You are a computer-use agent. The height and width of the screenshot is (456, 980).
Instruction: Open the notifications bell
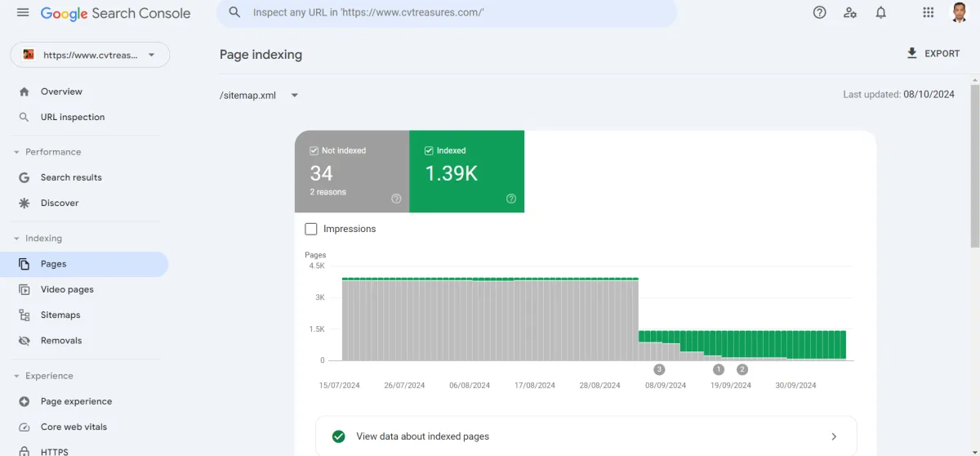[x=881, y=12]
